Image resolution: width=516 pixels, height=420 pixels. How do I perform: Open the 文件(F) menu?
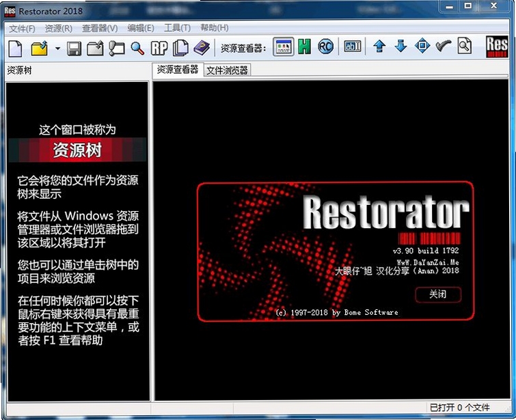pos(22,29)
